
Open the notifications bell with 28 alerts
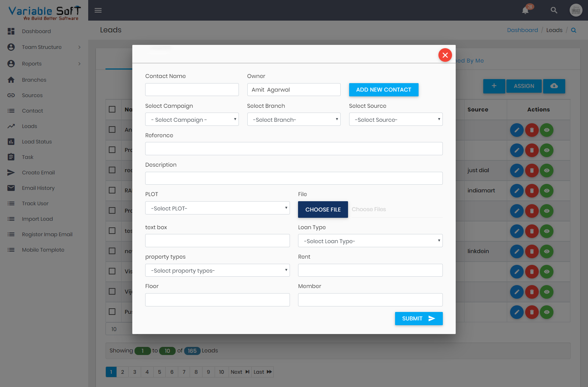click(x=525, y=10)
